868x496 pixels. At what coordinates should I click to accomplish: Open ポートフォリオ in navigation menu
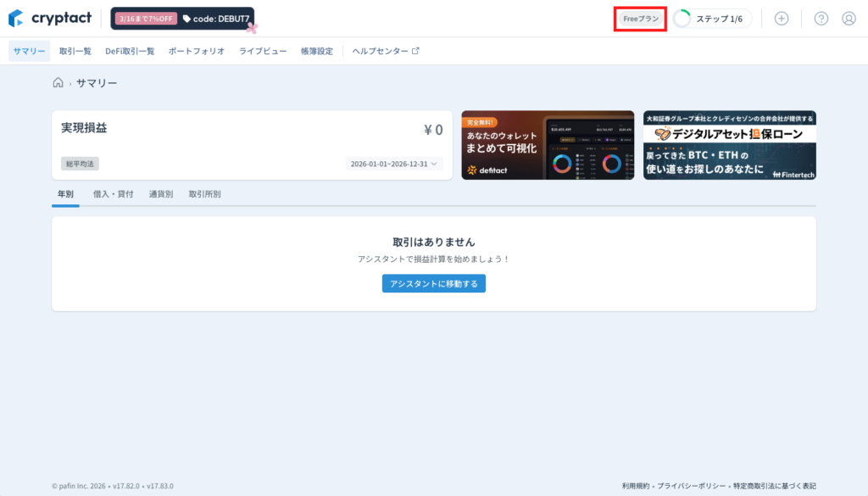tap(197, 51)
